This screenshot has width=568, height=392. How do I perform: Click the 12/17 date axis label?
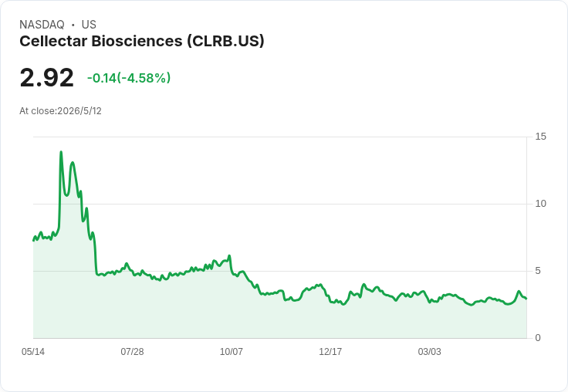click(330, 351)
